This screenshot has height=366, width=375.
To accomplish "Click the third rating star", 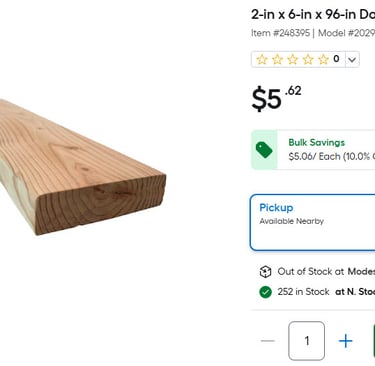I will pyautogui.click(x=293, y=59).
